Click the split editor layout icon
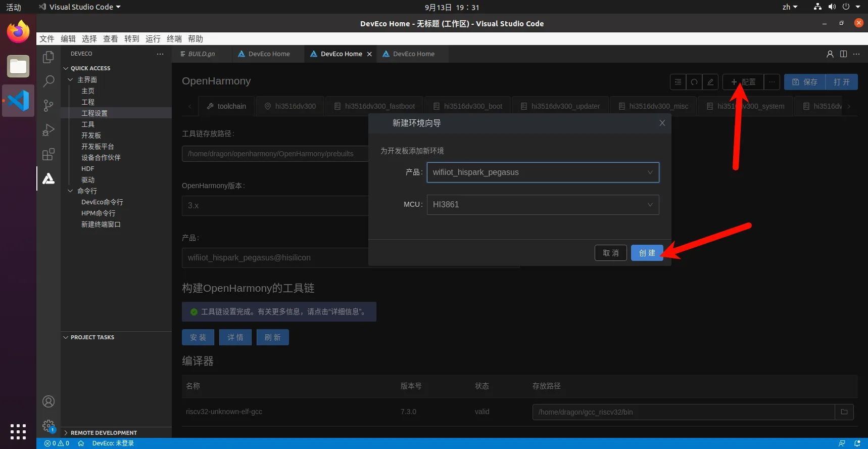 pos(843,54)
